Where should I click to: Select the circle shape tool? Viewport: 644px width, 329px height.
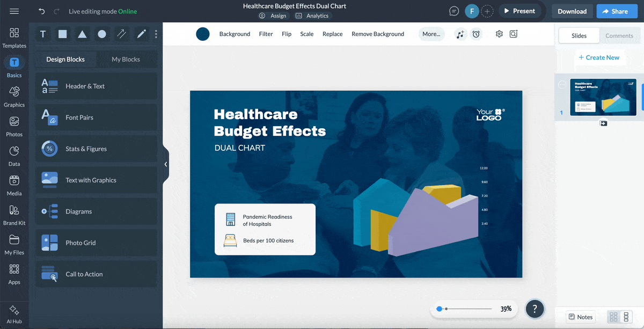pos(101,34)
